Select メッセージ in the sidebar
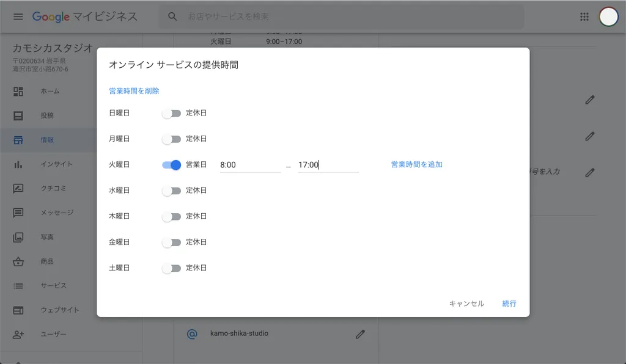Viewport: 626px width, 364px height. pyautogui.click(x=57, y=213)
